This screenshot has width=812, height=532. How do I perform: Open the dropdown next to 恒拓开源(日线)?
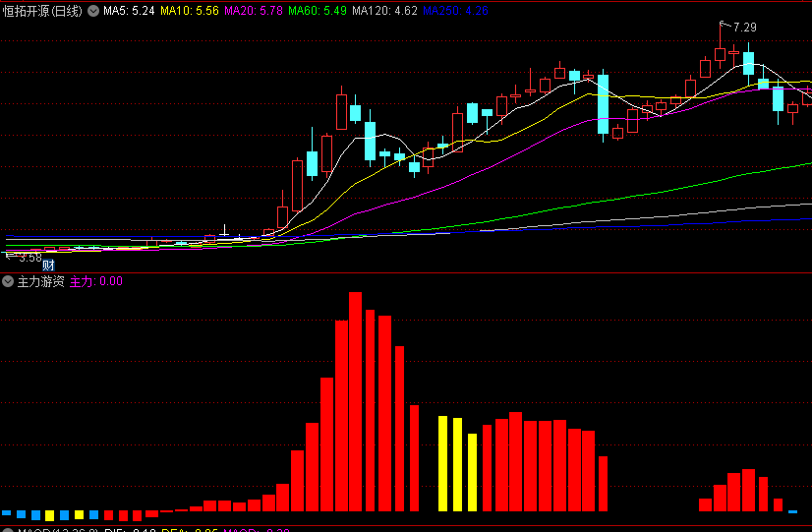click(x=93, y=11)
